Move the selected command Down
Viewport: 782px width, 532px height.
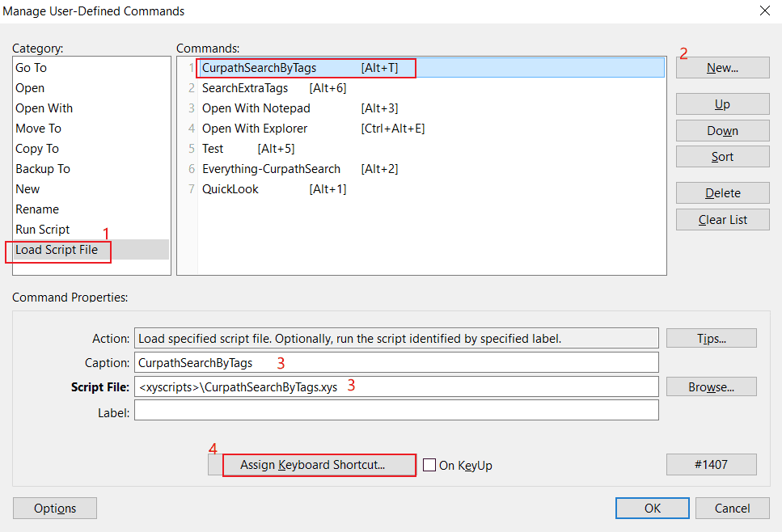(723, 131)
